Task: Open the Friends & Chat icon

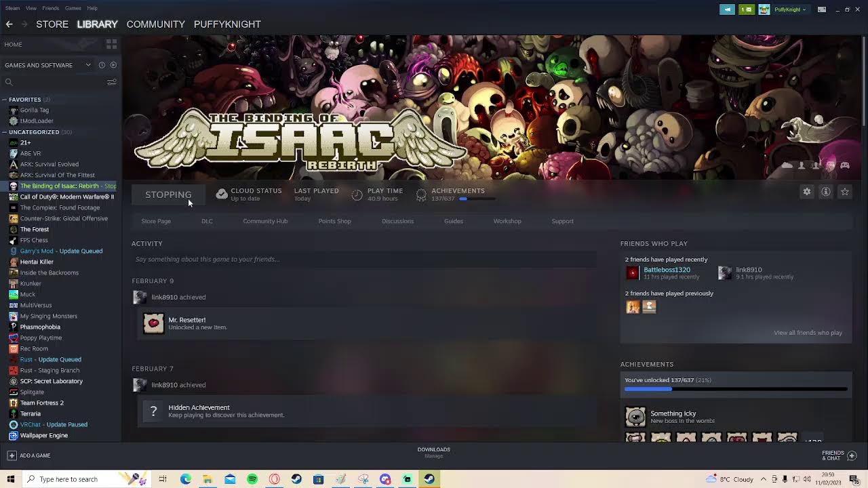Action: coord(852,455)
